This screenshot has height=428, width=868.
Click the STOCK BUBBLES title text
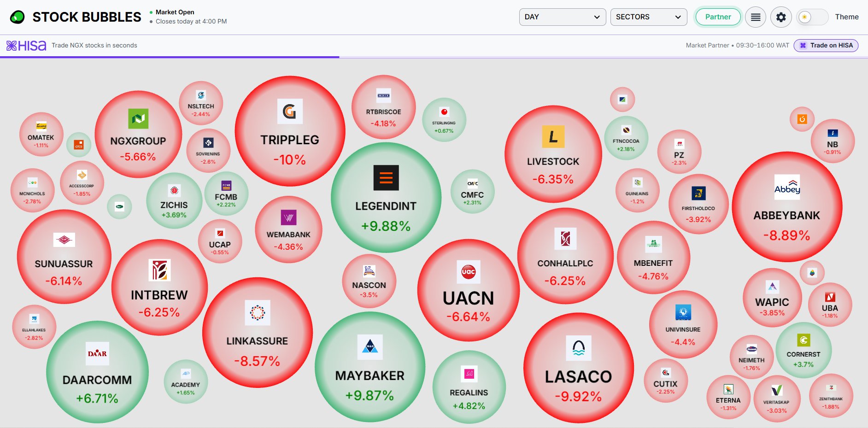87,17
